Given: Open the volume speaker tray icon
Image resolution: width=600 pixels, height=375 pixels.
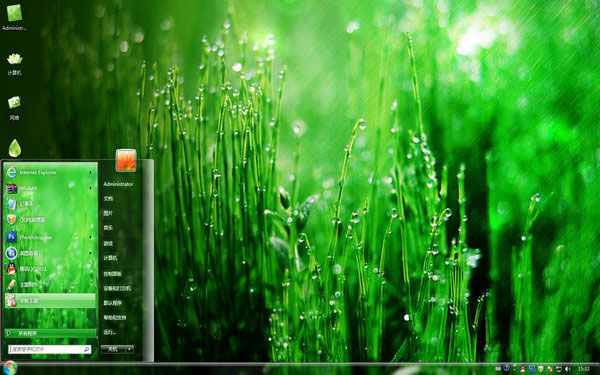Looking at the screenshot, I should [x=567, y=369].
